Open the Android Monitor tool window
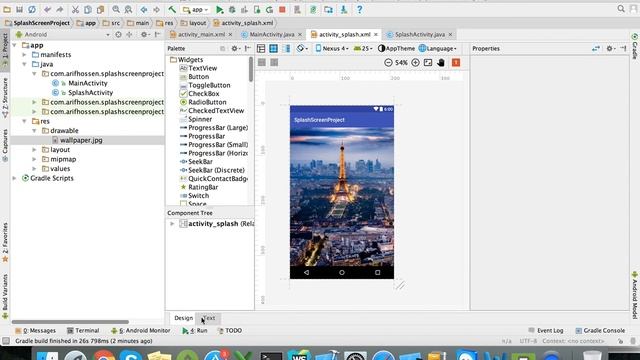Viewport: 640px width, 360px height. click(141, 331)
